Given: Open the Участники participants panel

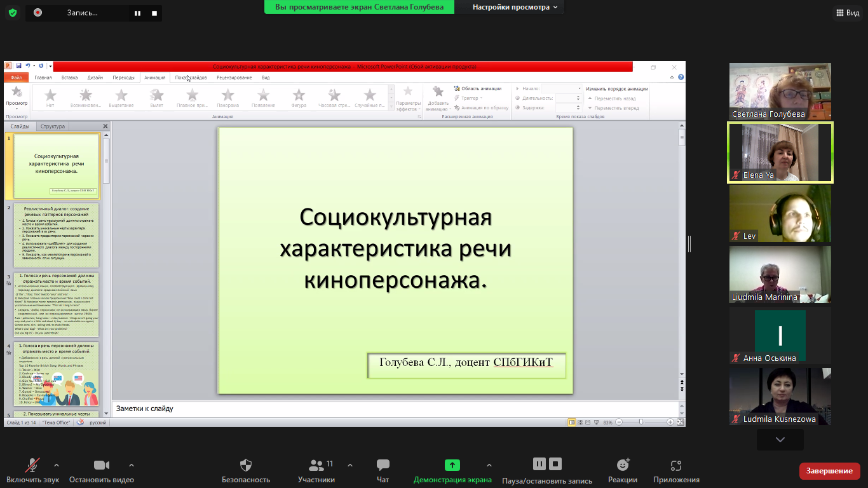Looking at the screenshot, I should pos(316,471).
